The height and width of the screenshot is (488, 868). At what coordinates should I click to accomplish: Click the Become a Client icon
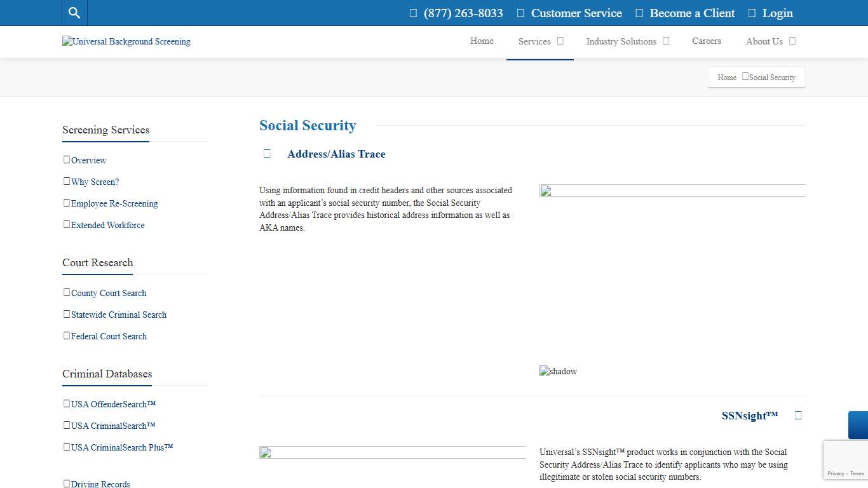click(639, 13)
